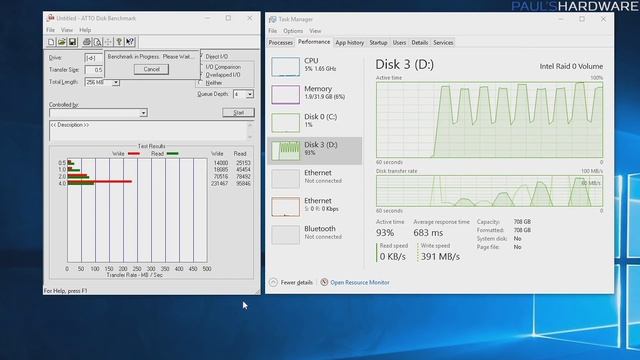Click the Fewer details label
This screenshot has width=640, height=360.
point(296,282)
